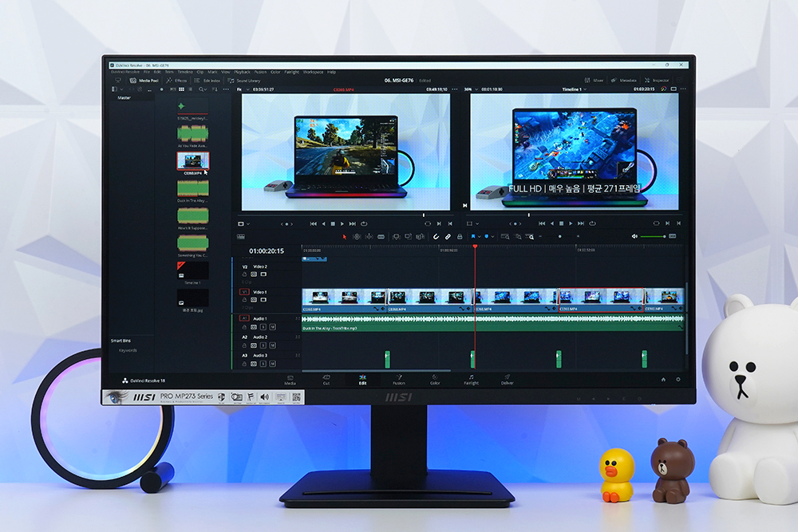Select the C0360.MP4 thumbnail in media pool

click(193, 161)
